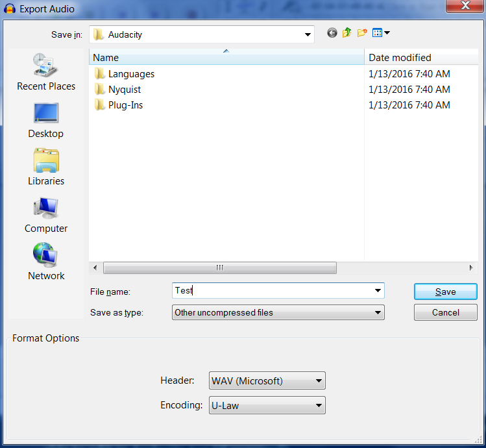486x448 pixels.
Task: Sort files by Date modified column
Action: (421, 57)
